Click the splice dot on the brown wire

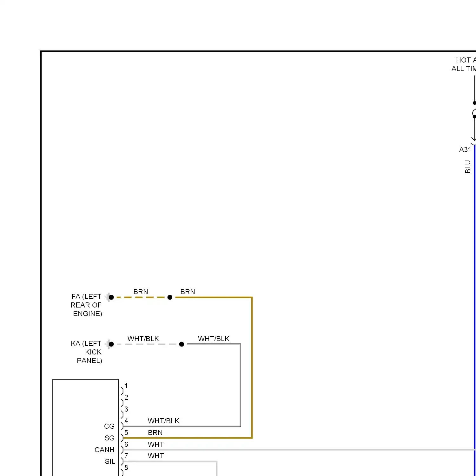point(170,297)
